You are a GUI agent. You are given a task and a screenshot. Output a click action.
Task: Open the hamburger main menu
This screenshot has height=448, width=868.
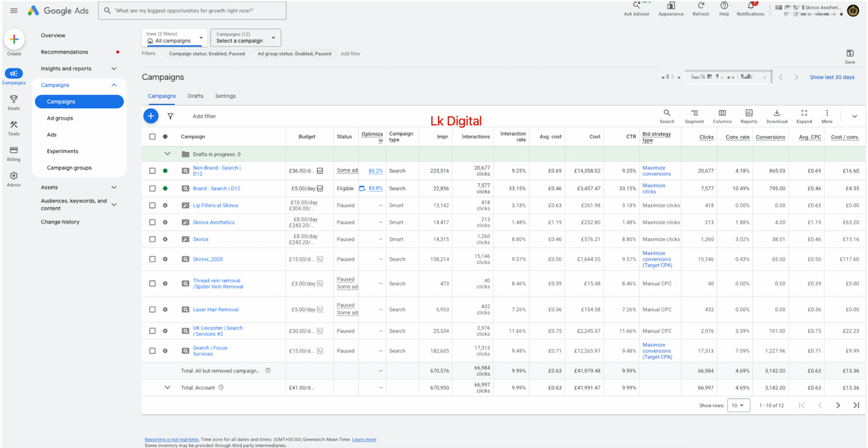(14, 11)
